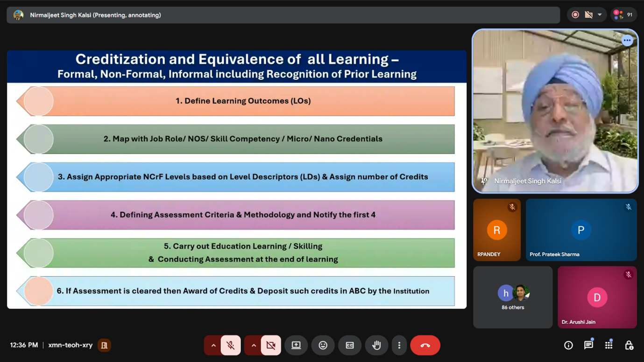Show all 91 participants
644x362 pixels.
click(x=624, y=15)
